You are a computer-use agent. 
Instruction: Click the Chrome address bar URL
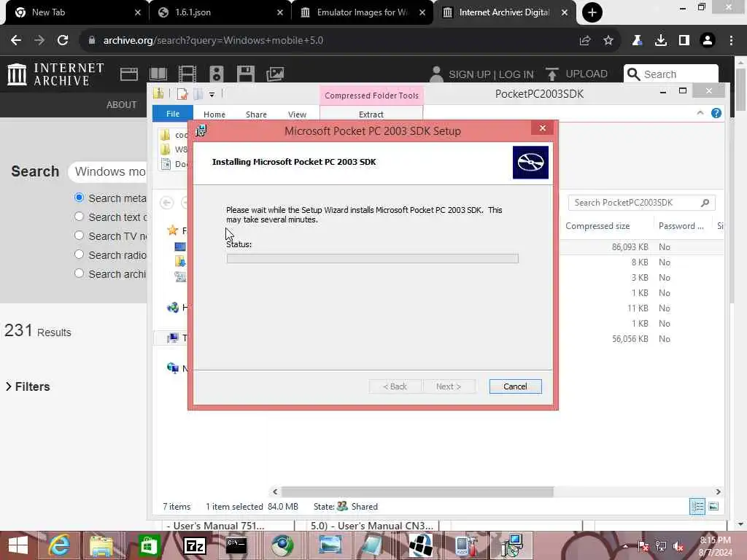tap(213, 41)
